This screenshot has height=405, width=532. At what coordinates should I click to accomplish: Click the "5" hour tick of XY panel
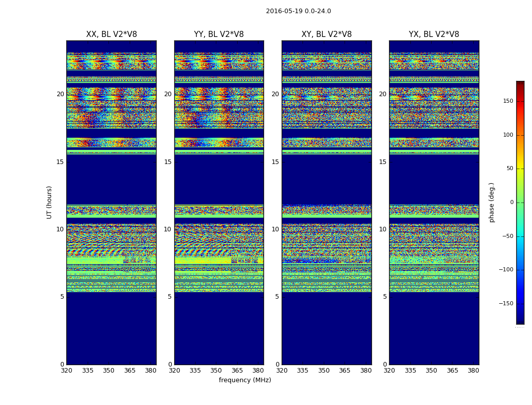pyautogui.click(x=277, y=297)
